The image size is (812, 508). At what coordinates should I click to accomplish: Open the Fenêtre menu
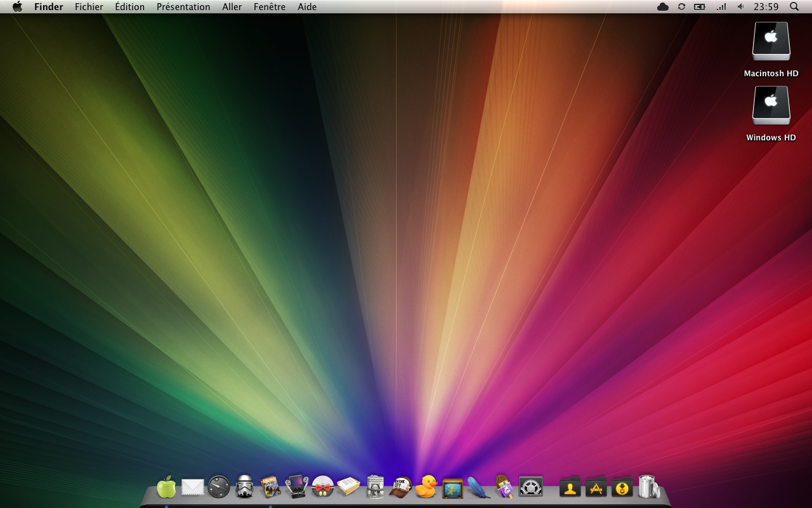pyautogui.click(x=270, y=7)
